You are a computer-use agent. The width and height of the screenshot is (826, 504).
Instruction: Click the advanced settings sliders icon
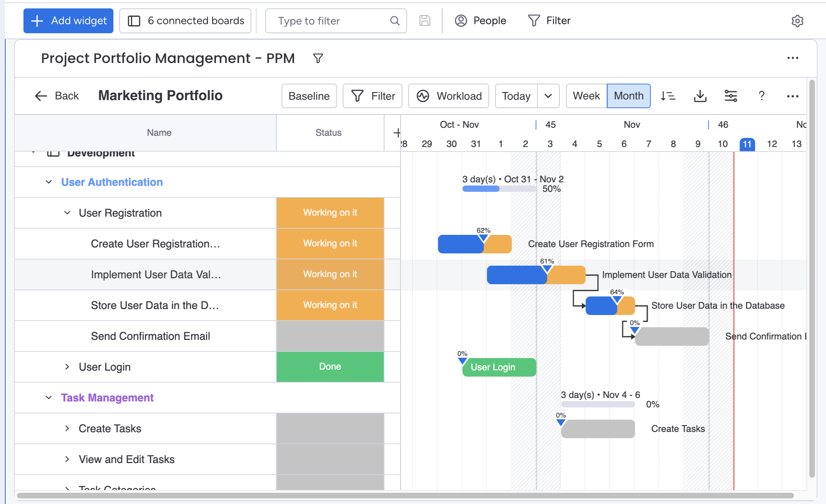click(731, 95)
